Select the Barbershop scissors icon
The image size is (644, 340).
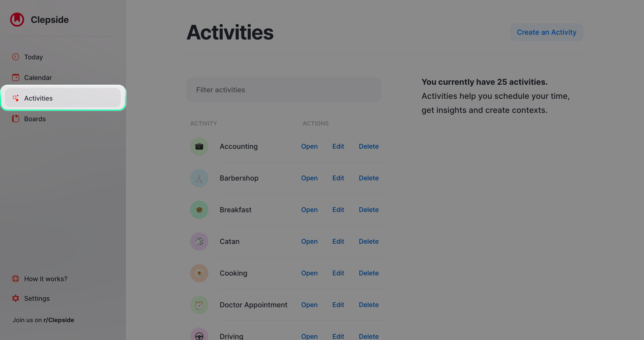(199, 178)
